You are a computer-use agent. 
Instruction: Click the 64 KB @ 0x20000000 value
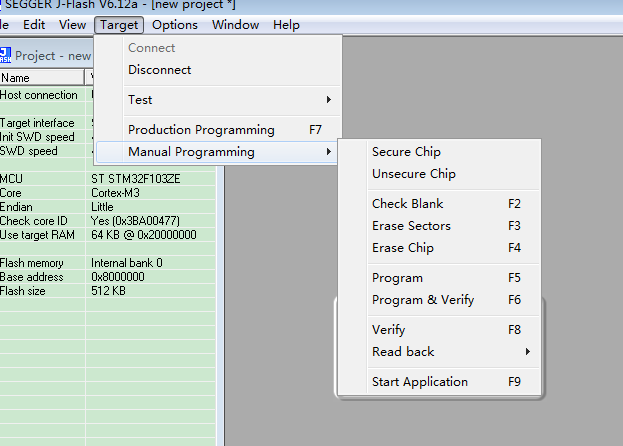coord(144,235)
